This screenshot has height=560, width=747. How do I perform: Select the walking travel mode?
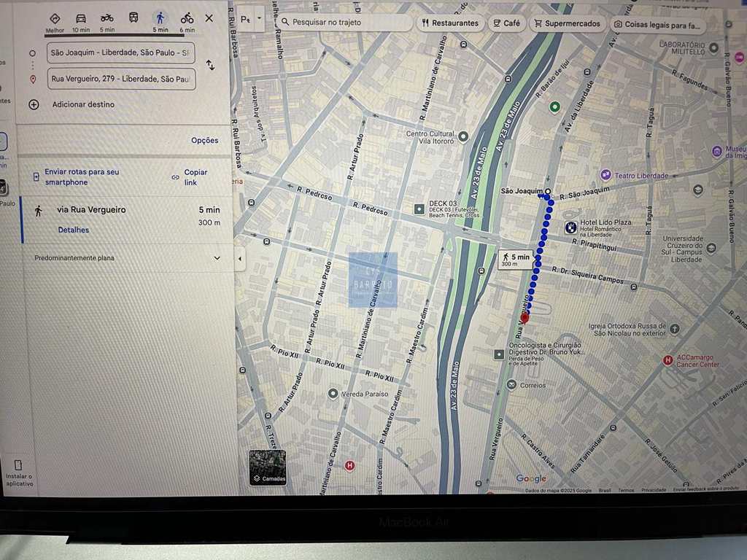click(x=160, y=18)
